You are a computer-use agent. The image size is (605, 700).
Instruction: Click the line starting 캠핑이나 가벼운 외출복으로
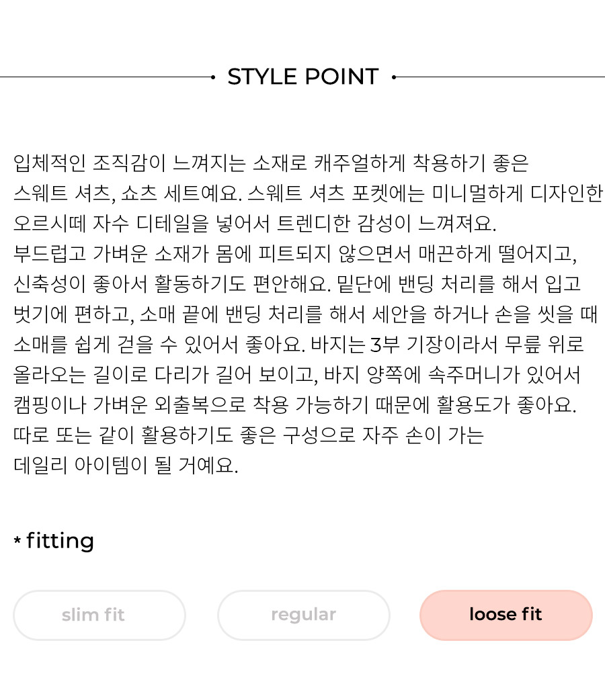point(295,405)
